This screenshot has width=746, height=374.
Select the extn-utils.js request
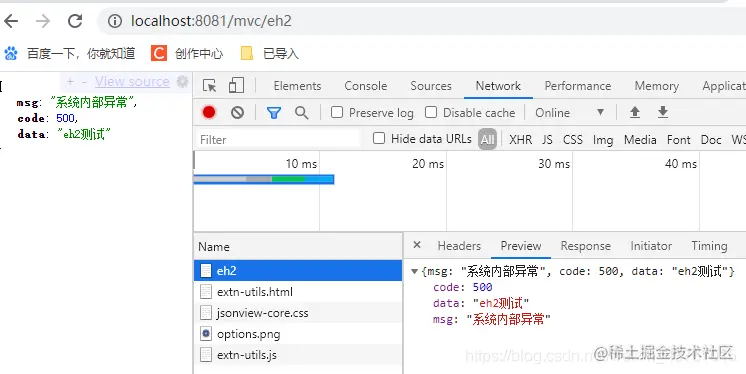(x=298, y=354)
